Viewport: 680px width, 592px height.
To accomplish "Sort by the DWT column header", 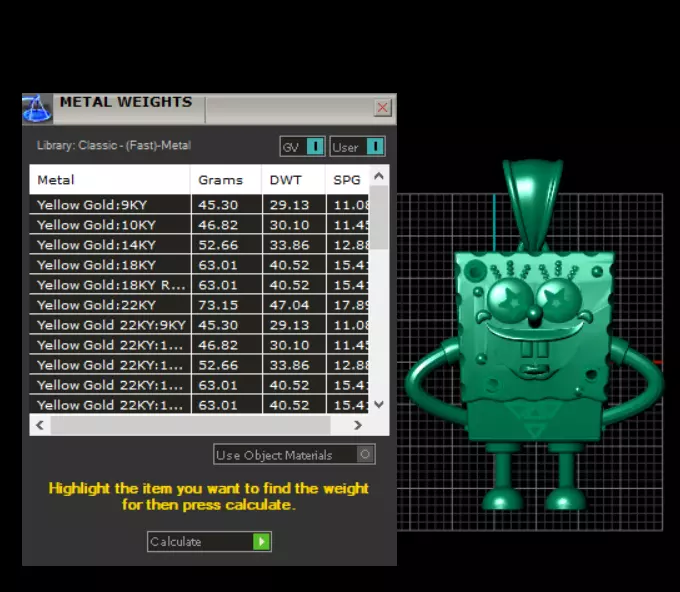I will (x=294, y=180).
